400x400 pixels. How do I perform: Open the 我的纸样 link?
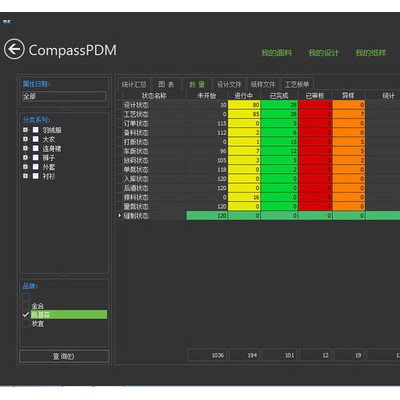tap(371, 53)
